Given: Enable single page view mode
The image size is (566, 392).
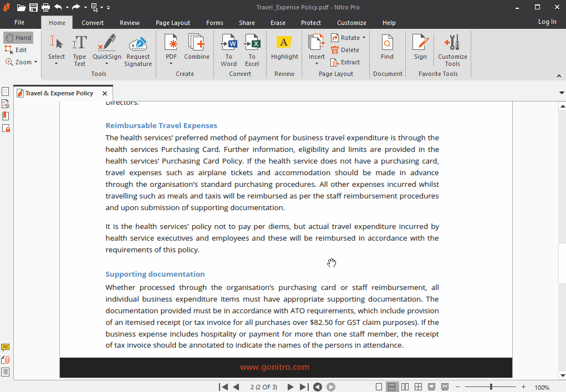Looking at the screenshot, I should click(x=379, y=386).
